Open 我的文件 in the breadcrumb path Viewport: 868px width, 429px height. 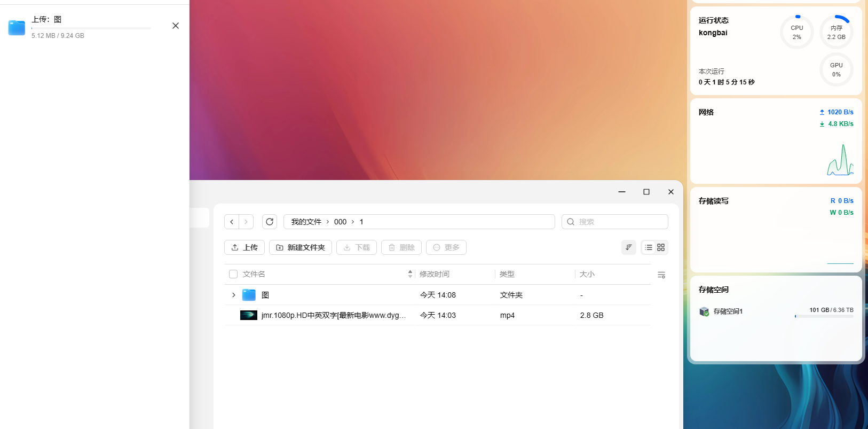[x=306, y=222]
